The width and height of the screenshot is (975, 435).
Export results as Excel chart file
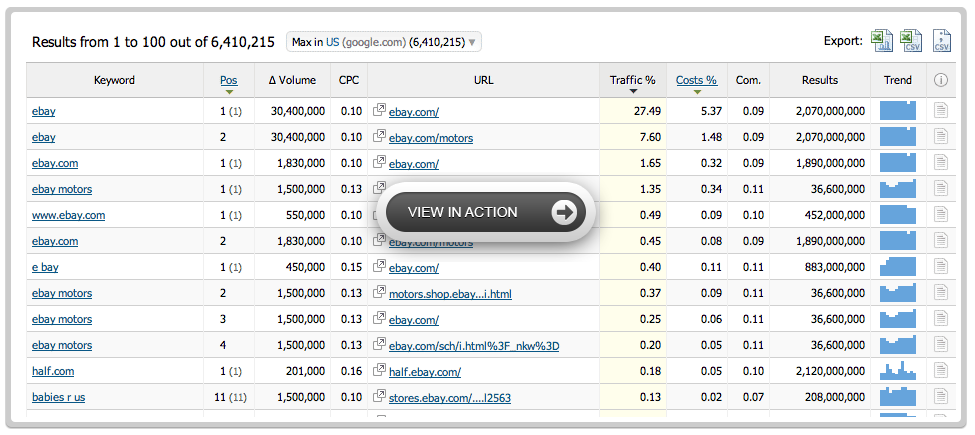click(882, 41)
